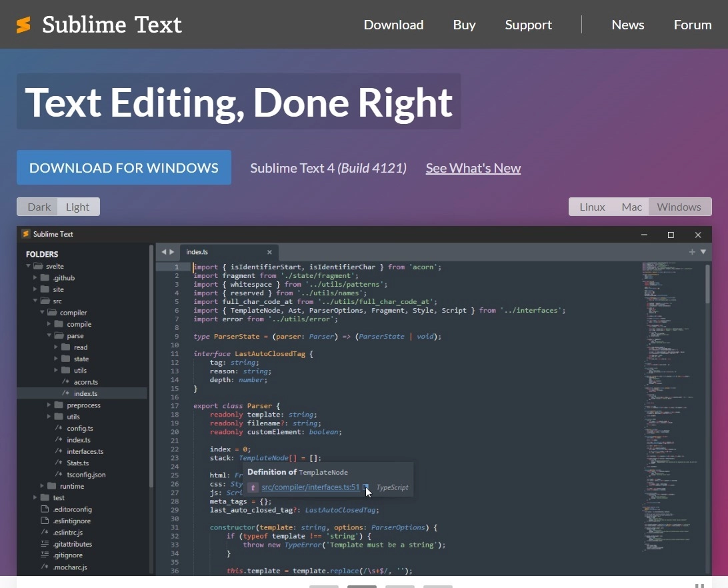728x588 pixels.
Task: Open the Support page in the navigation
Action: [528, 25]
